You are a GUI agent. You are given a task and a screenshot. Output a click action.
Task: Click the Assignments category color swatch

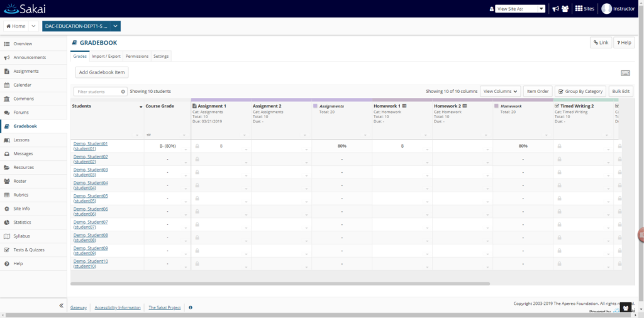tap(316, 106)
